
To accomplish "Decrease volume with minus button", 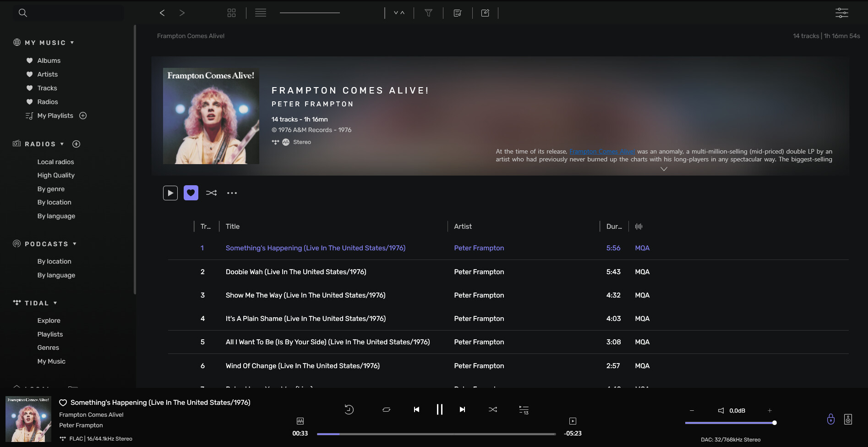I will (692, 411).
